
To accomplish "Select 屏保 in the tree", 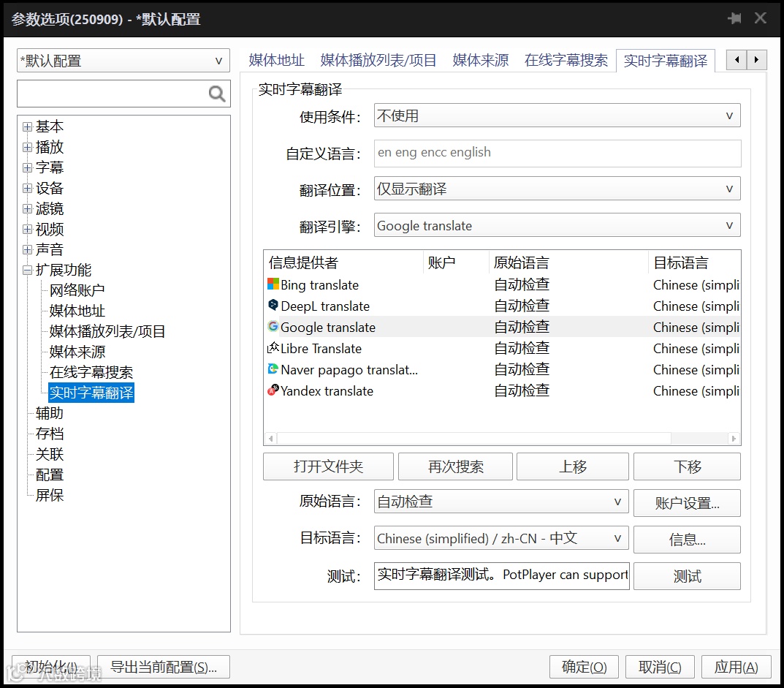I will [50, 496].
